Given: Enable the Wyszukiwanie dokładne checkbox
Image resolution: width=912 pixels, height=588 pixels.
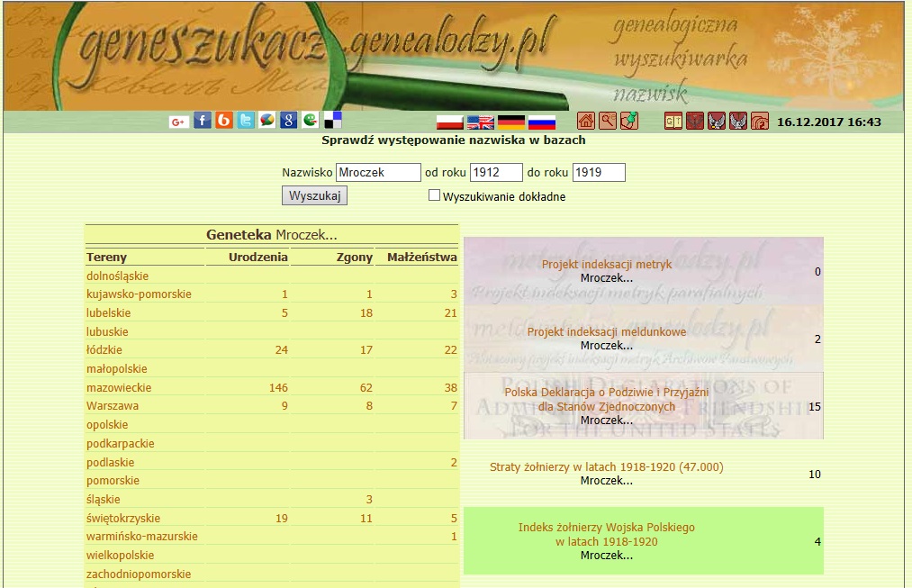Looking at the screenshot, I should (x=435, y=195).
